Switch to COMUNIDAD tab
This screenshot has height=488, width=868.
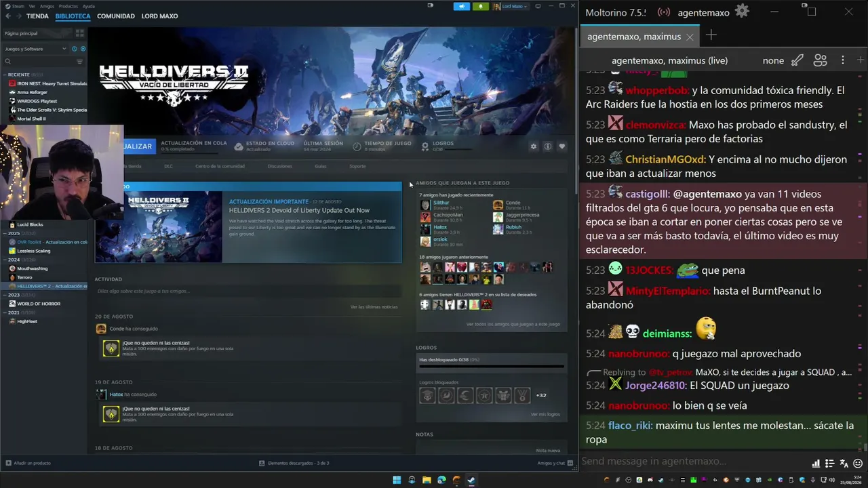116,16
